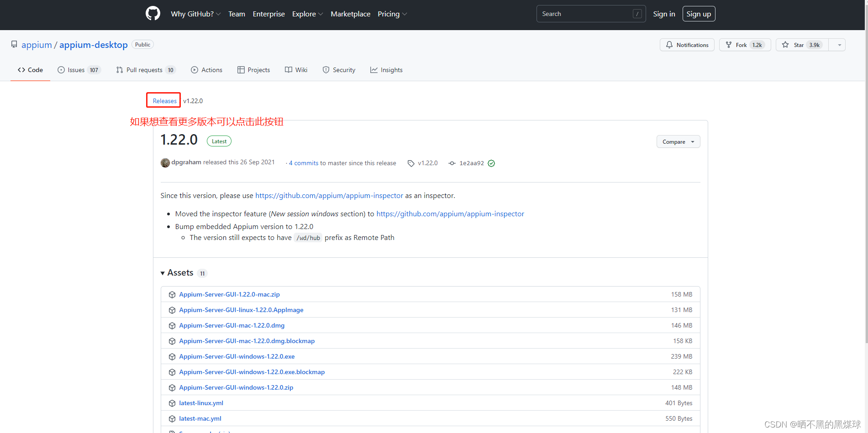Click the dpgraham author name
This screenshot has width=868, height=433.
186,162
